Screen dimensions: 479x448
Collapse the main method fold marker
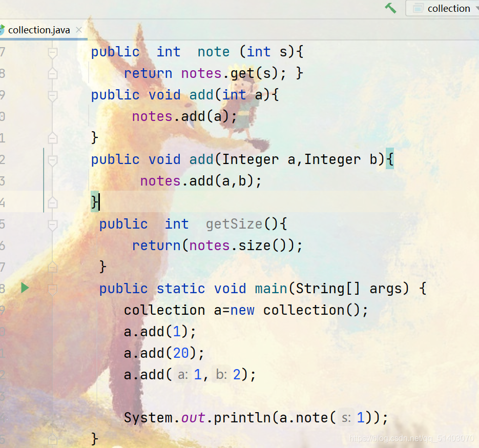pyautogui.click(x=53, y=290)
